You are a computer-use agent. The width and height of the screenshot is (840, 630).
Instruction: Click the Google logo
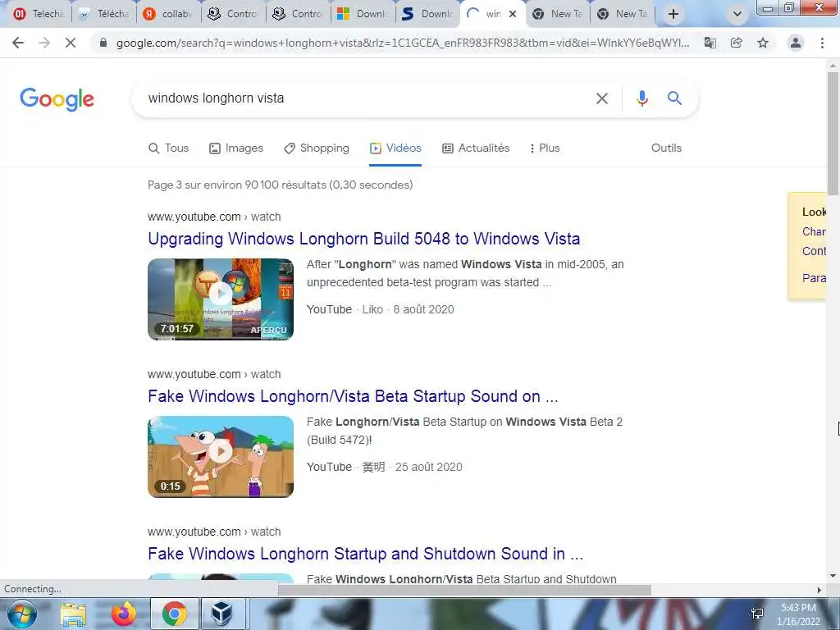pyautogui.click(x=57, y=99)
